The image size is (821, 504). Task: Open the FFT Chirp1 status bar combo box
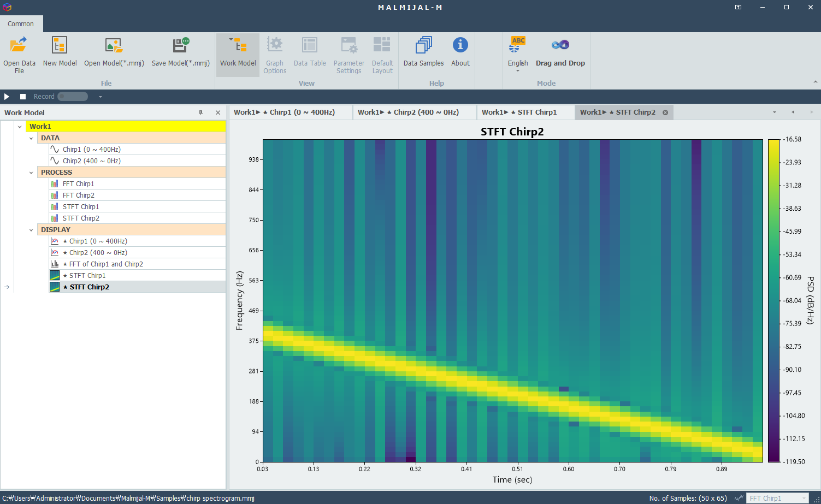tap(777, 498)
